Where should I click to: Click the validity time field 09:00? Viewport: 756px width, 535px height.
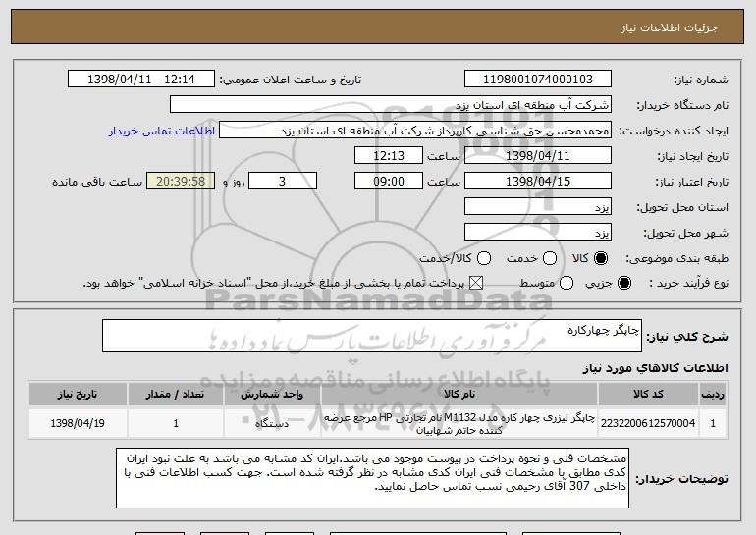pos(389,182)
